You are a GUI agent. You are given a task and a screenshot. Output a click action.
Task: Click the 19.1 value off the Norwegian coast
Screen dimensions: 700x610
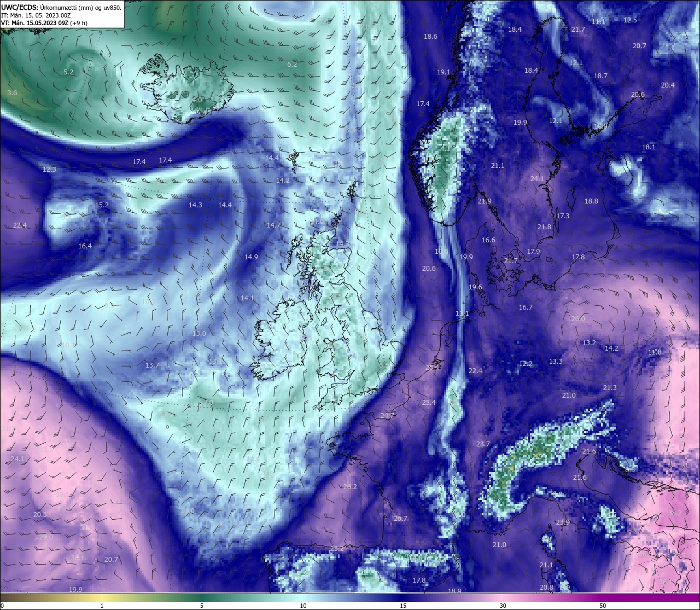pos(444,72)
